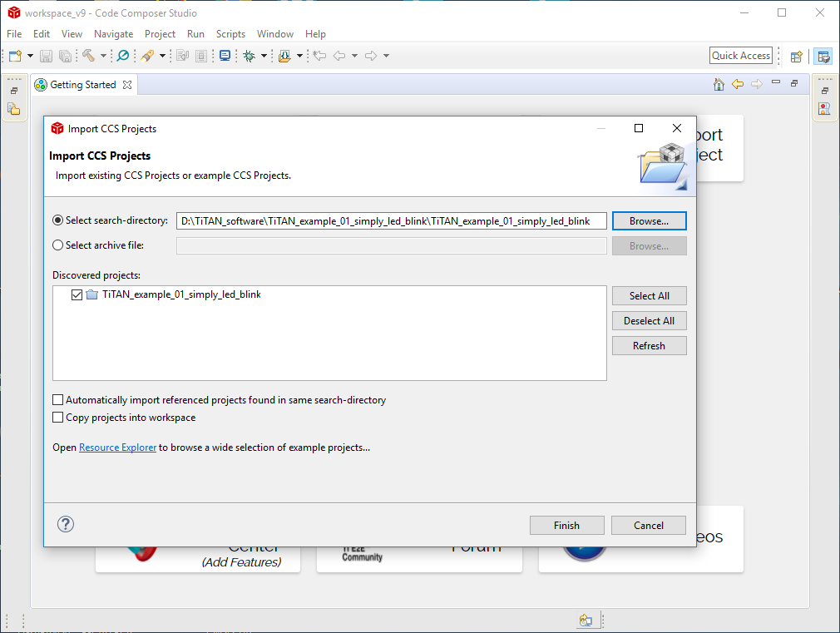Close the Import CCS Projects dialog
Image resolution: width=840 pixels, height=633 pixels.
point(677,128)
